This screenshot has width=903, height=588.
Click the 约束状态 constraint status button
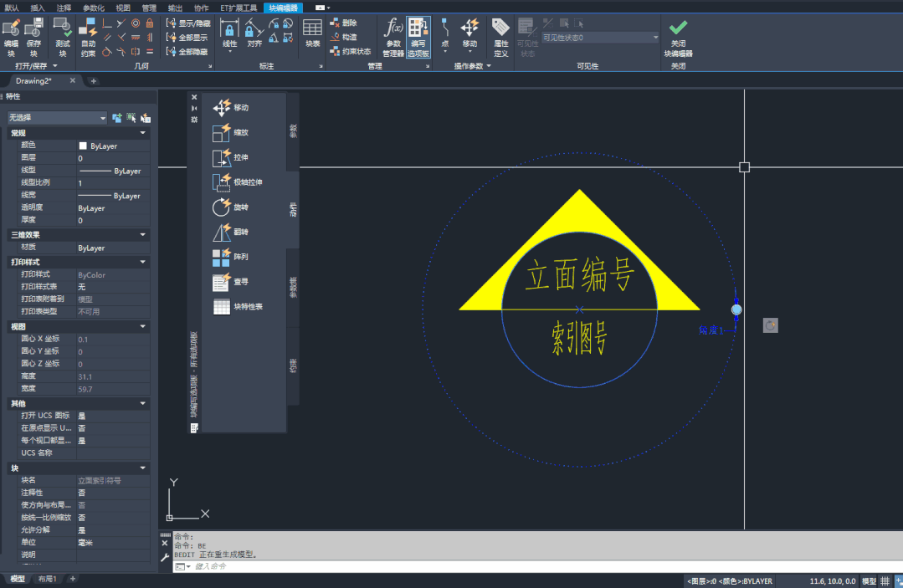[350, 51]
